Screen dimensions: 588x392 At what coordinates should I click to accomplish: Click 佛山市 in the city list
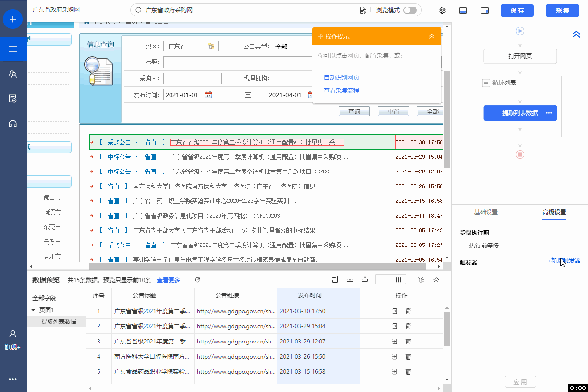pos(52,198)
